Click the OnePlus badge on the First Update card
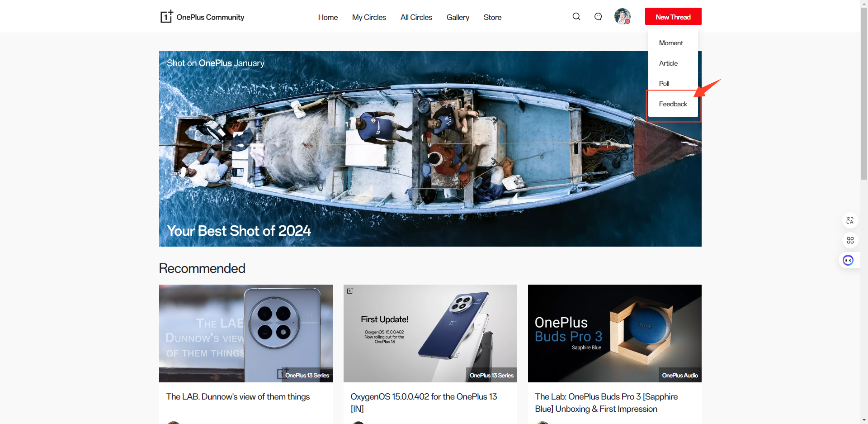The height and width of the screenshot is (424, 868). pyautogui.click(x=350, y=291)
